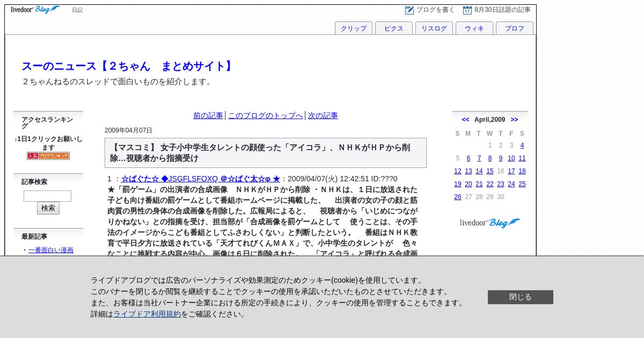
Task: Click the 検索 search button
Action: tap(48, 208)
